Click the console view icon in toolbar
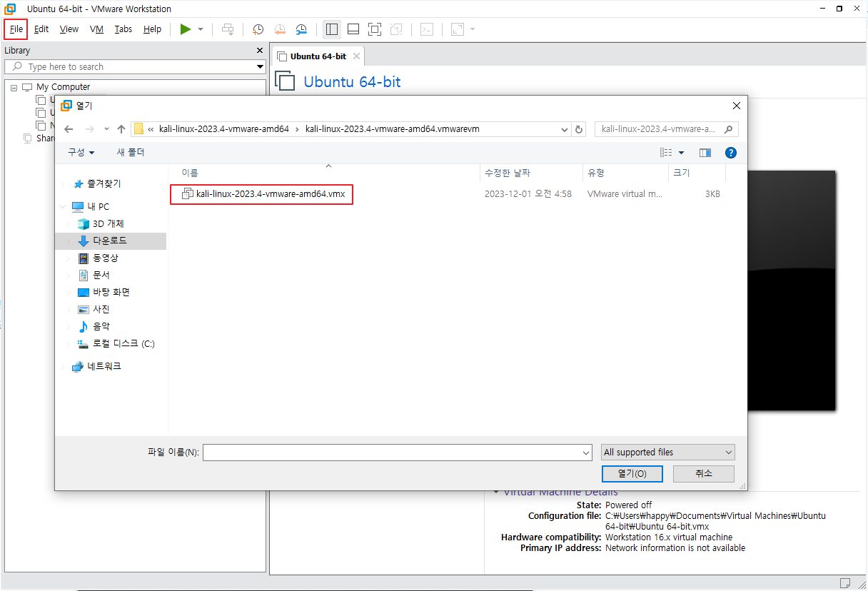 pyautogui.click(x=426, y=29)
